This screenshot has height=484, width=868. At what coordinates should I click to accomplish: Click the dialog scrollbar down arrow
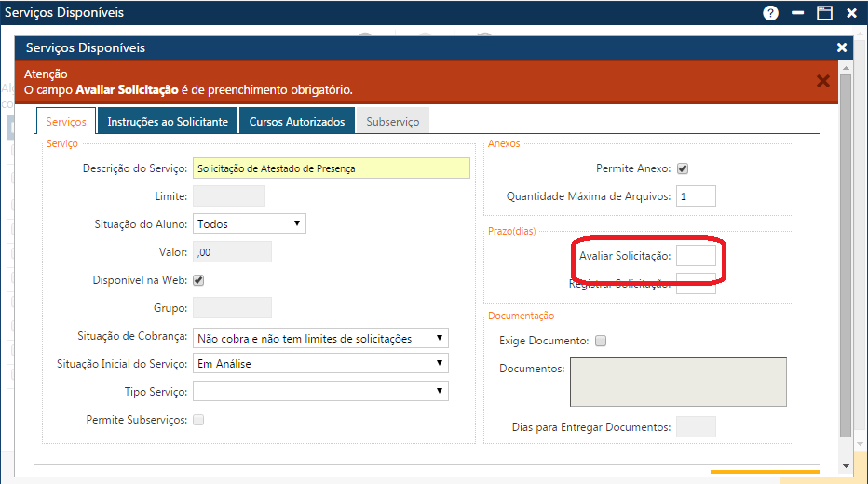tap(846, 465)
